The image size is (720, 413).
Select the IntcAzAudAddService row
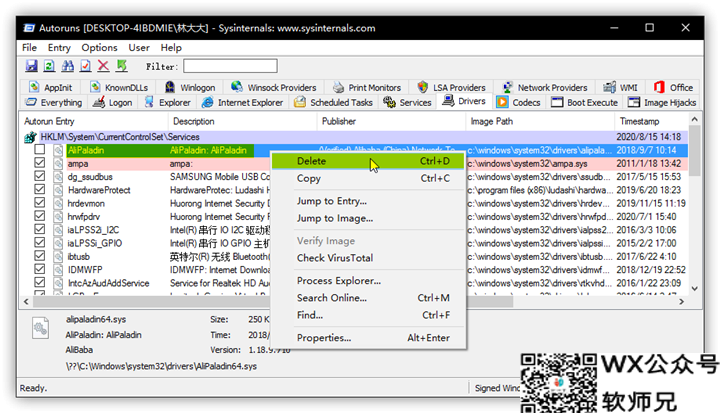pyautogui.click(x=354, y=283)
